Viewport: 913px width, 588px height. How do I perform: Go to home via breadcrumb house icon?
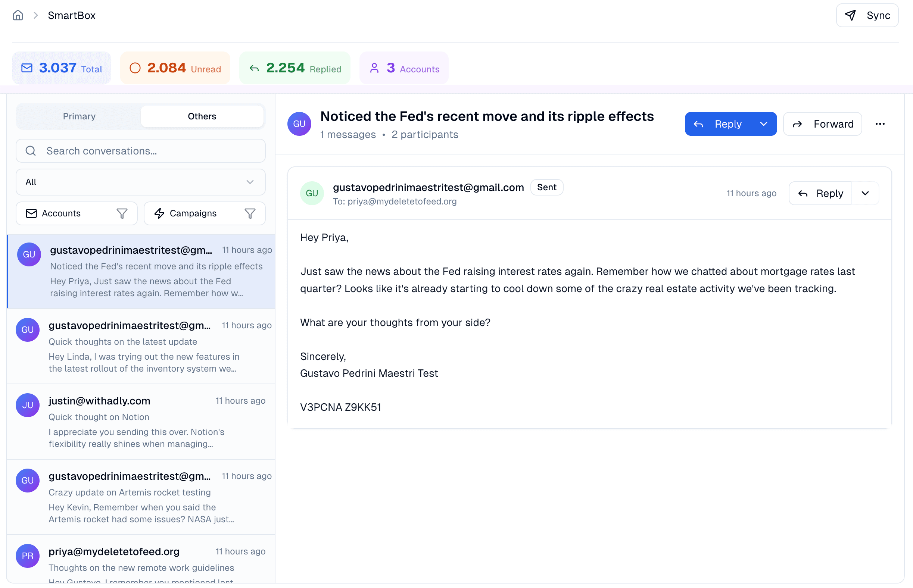click(18, 15)
